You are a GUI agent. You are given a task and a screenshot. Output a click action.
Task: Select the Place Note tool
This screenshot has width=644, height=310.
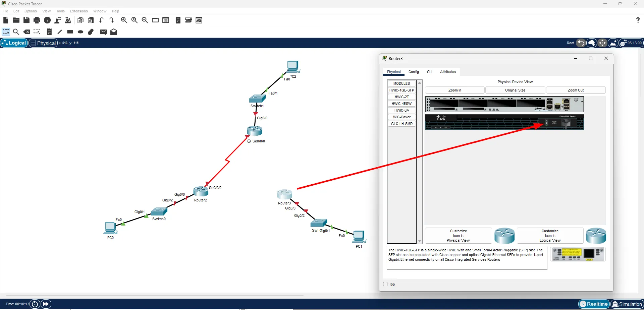click(x=49, y=32)
